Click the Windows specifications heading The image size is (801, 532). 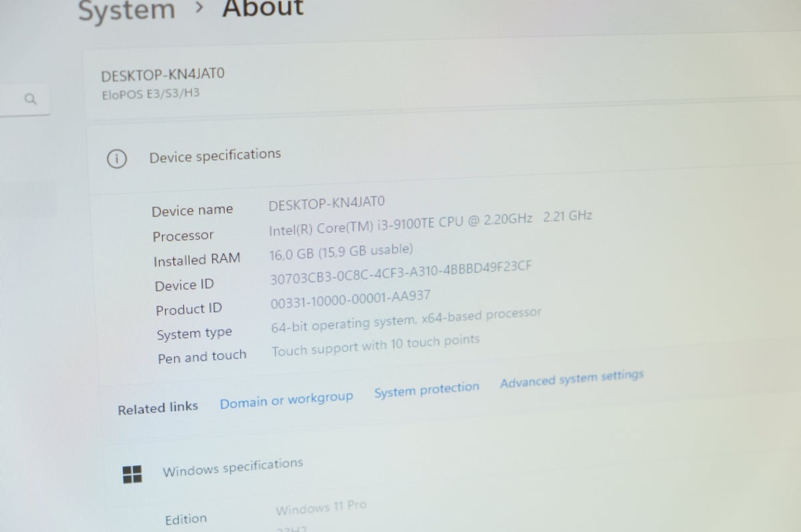pos(232,467)
